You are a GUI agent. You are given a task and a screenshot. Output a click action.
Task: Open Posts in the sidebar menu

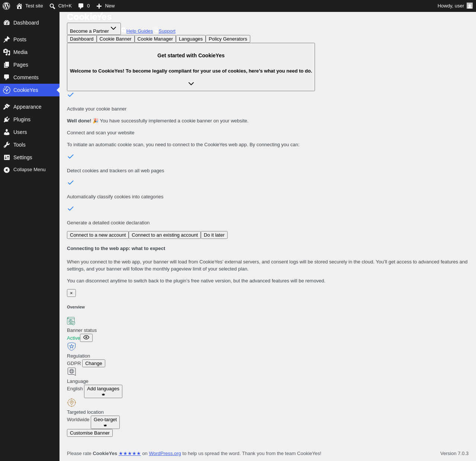(x=30, y=39)
